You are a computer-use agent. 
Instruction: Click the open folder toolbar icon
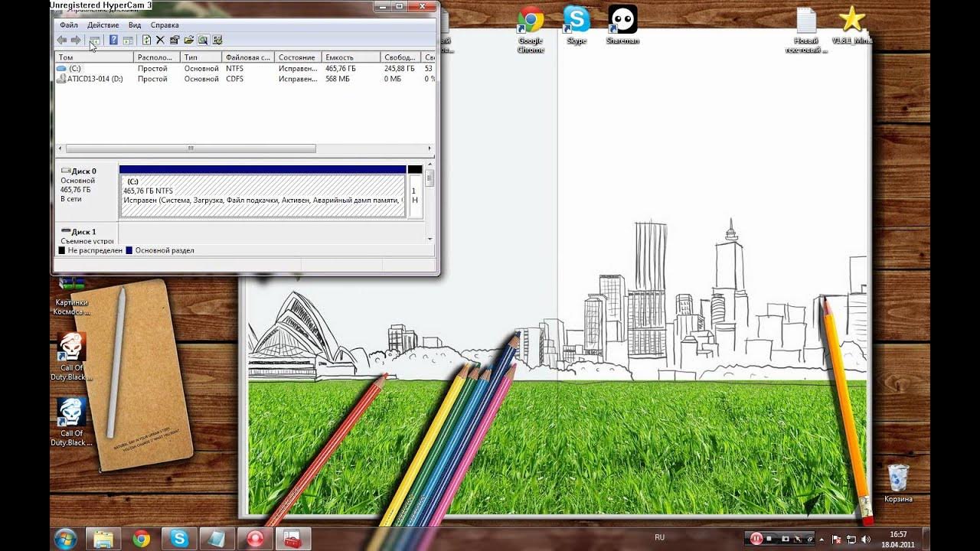(x=188, y=40)
